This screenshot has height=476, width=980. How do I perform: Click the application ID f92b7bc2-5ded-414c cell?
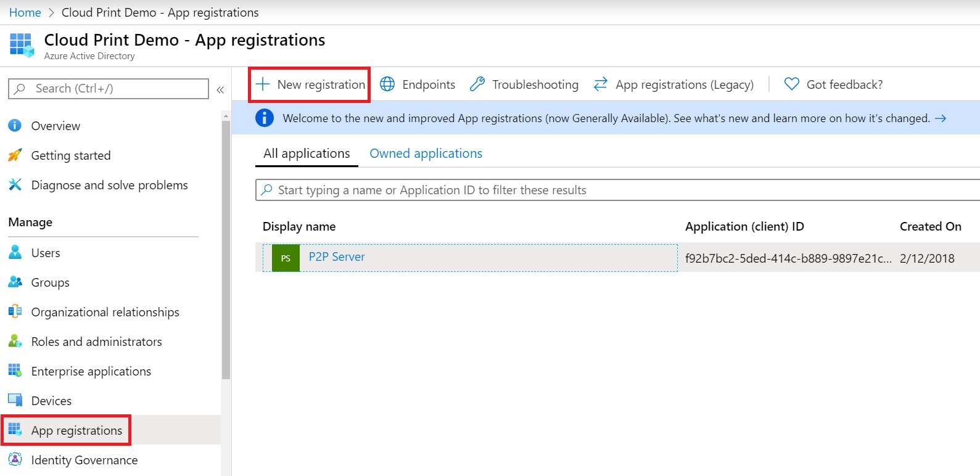[788, 258]
